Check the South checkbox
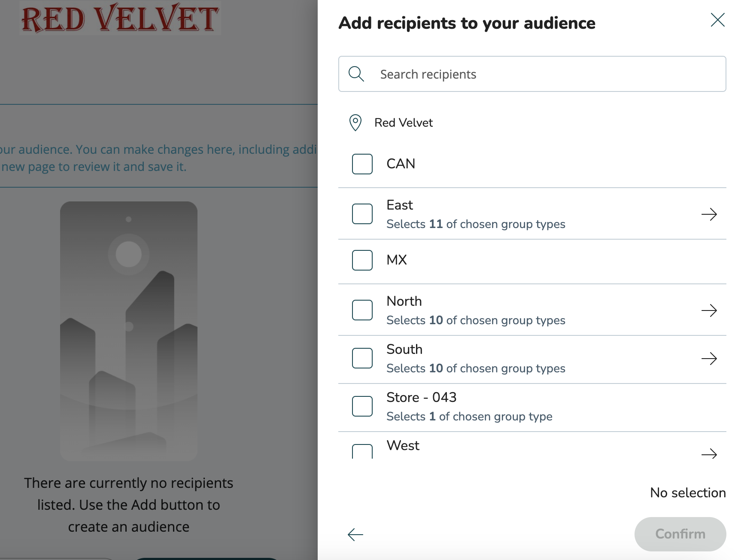The height and width of the screenshot is (560, 741). [362, 358]
